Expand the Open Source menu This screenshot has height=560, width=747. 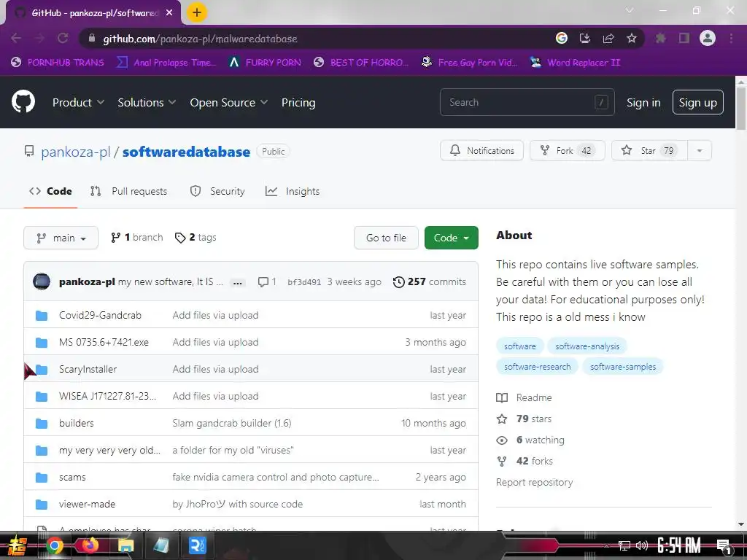(228, 102)
